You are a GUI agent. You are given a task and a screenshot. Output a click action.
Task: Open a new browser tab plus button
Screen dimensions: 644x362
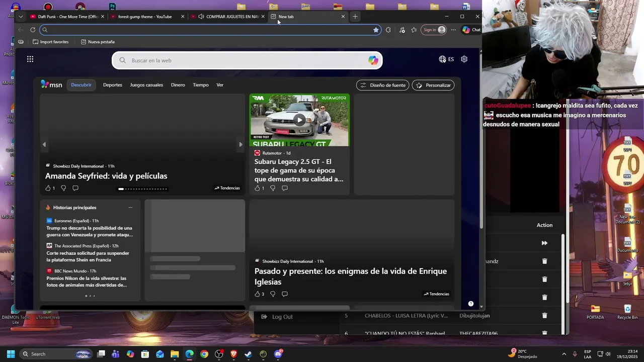click(355, 17)
